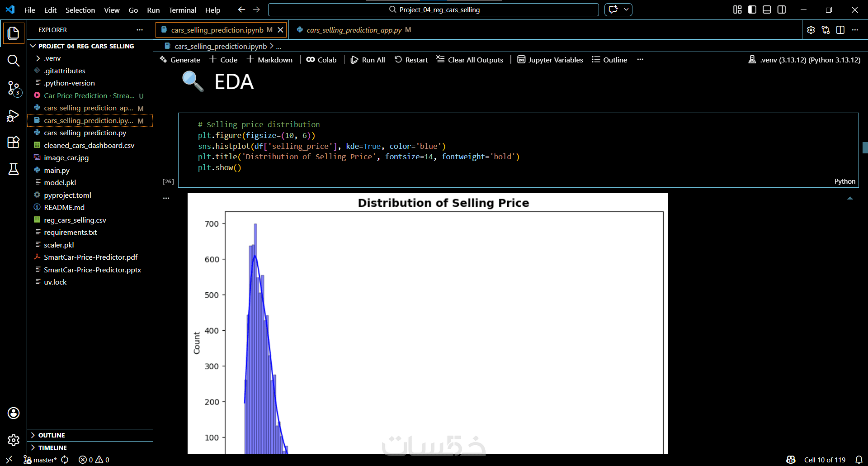Toggle the Secondary Side Bar layout button
The image size is (868, 466).
(782, 10)
